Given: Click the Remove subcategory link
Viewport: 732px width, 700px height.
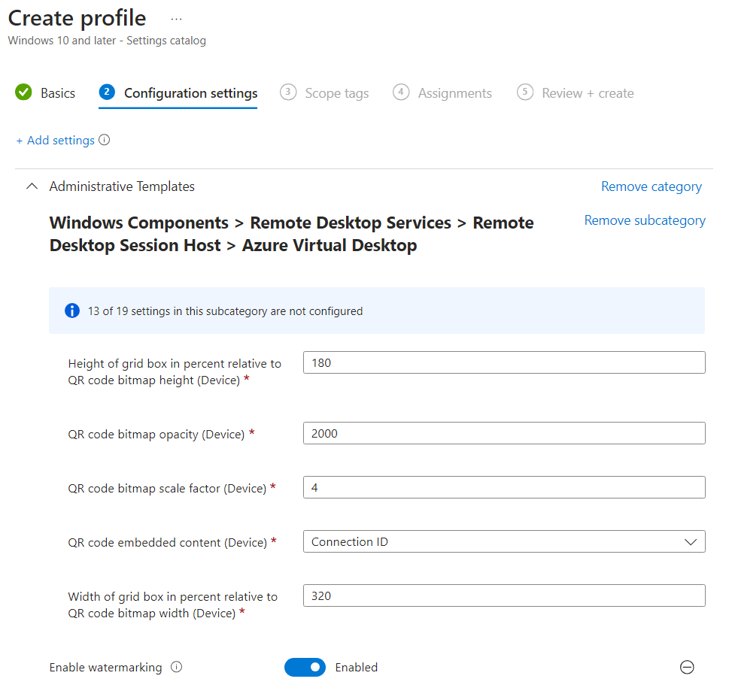Looking at the screenshot, I should [x=645, y=220].
